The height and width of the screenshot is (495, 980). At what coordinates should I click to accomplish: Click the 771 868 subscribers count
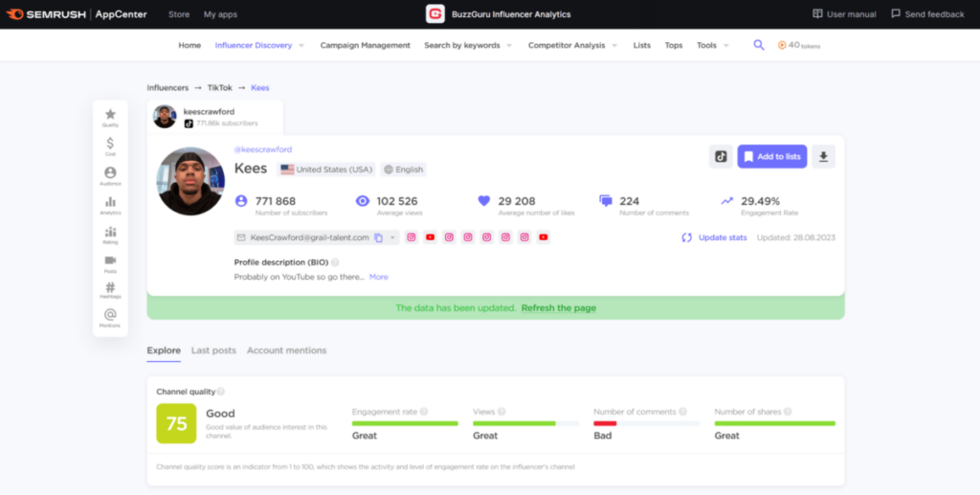(x=276, y=201)
